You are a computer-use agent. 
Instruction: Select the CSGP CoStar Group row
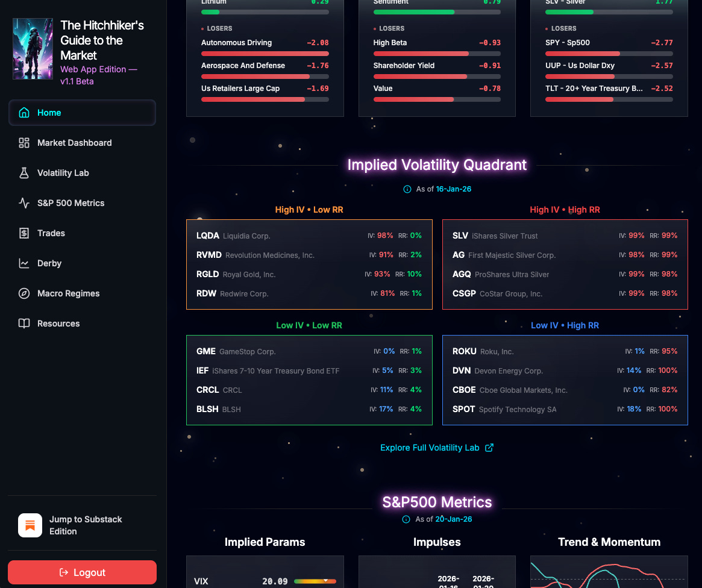(565, 293)
